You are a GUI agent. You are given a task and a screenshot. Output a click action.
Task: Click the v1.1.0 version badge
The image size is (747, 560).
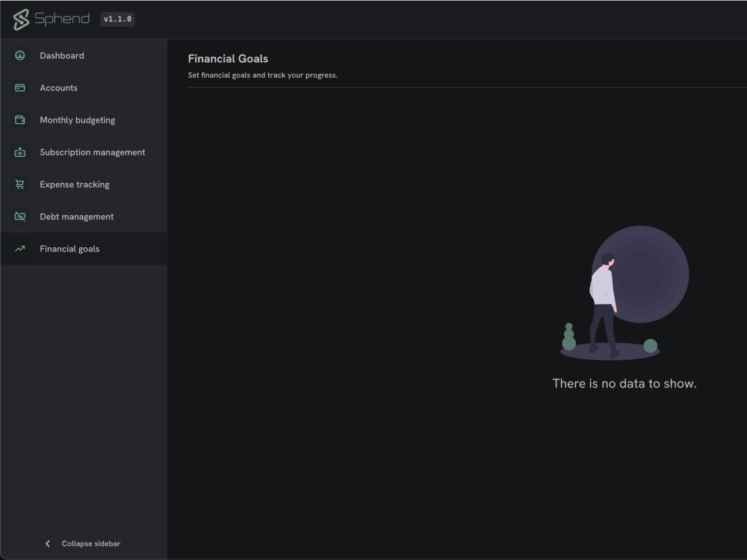[x=118, y=19]
